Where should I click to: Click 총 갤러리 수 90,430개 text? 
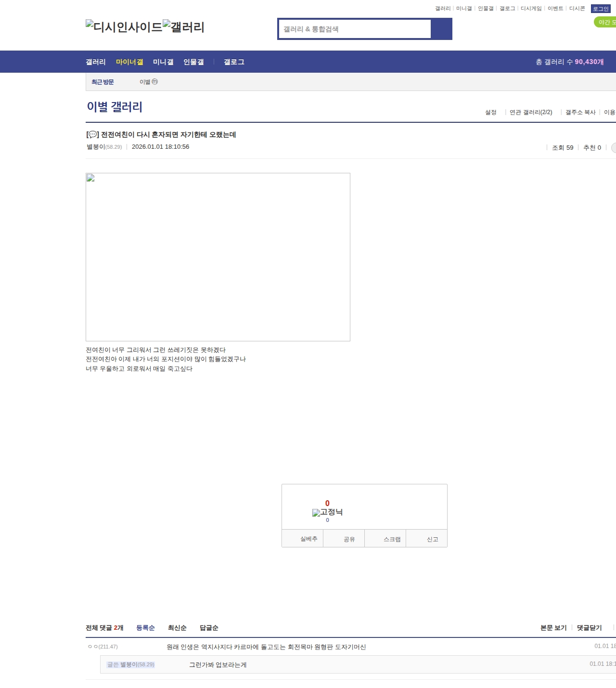[570, 62]
